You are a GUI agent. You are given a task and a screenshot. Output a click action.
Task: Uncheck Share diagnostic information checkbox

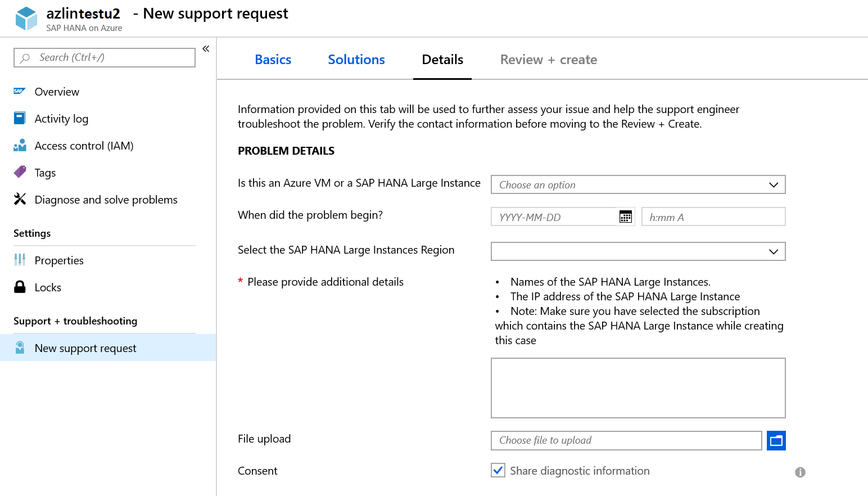[498, 471]
